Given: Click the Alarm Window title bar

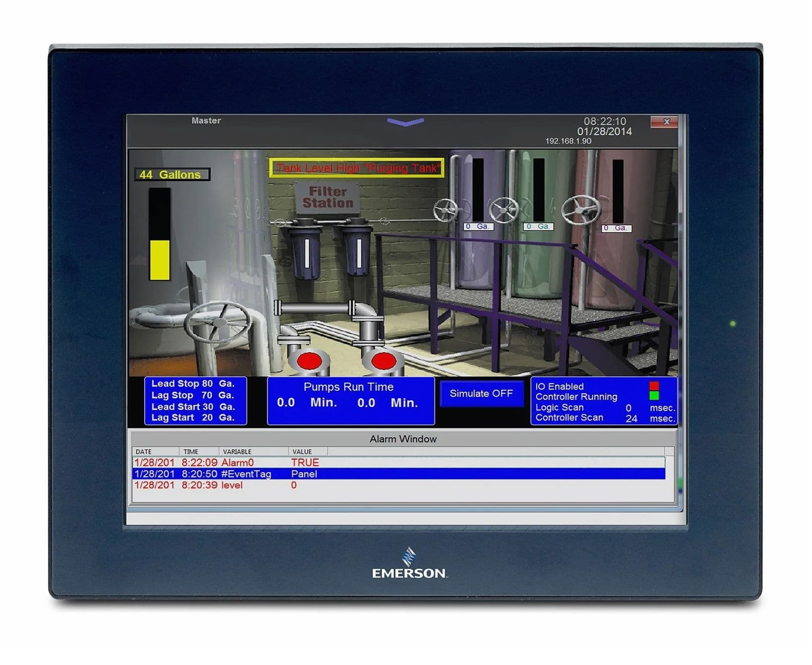Looking at the screenshot, I should tap(403, 439).
